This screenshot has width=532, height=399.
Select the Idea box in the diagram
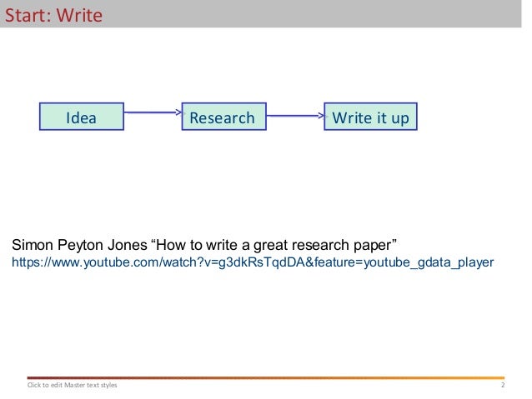coord(82,117)
